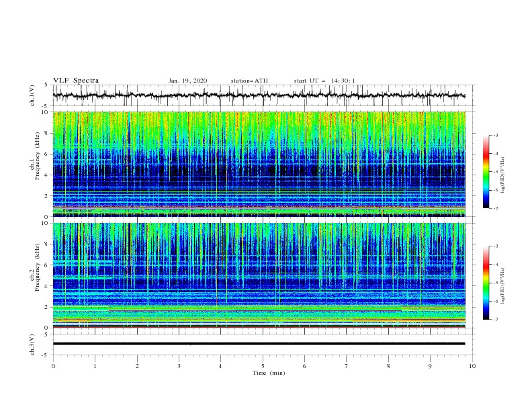Click the "-3" tick on the upper colorbar

496,135
